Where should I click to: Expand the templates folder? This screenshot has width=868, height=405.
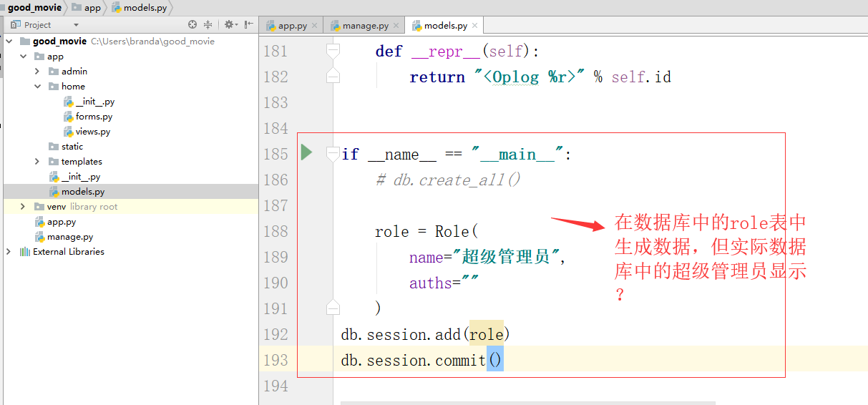37,162
